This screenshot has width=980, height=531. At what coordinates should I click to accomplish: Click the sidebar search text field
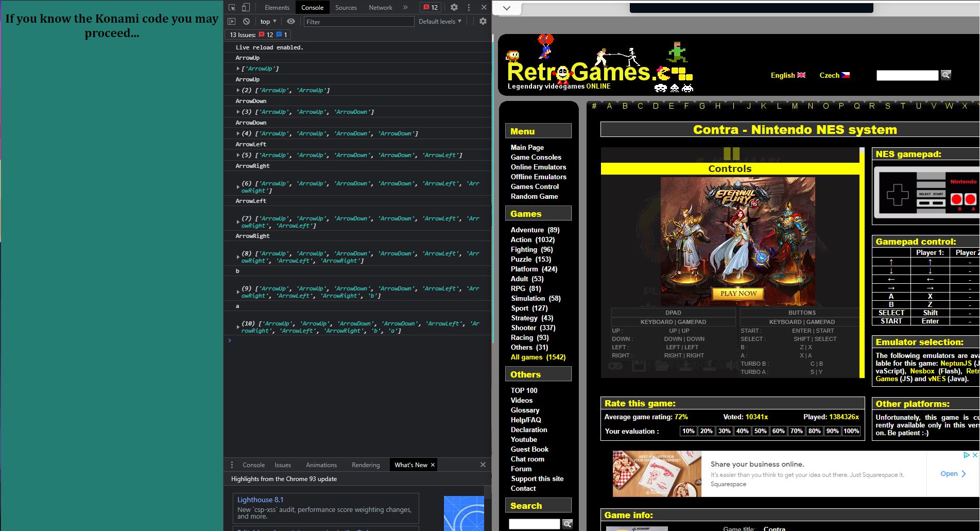534,524
